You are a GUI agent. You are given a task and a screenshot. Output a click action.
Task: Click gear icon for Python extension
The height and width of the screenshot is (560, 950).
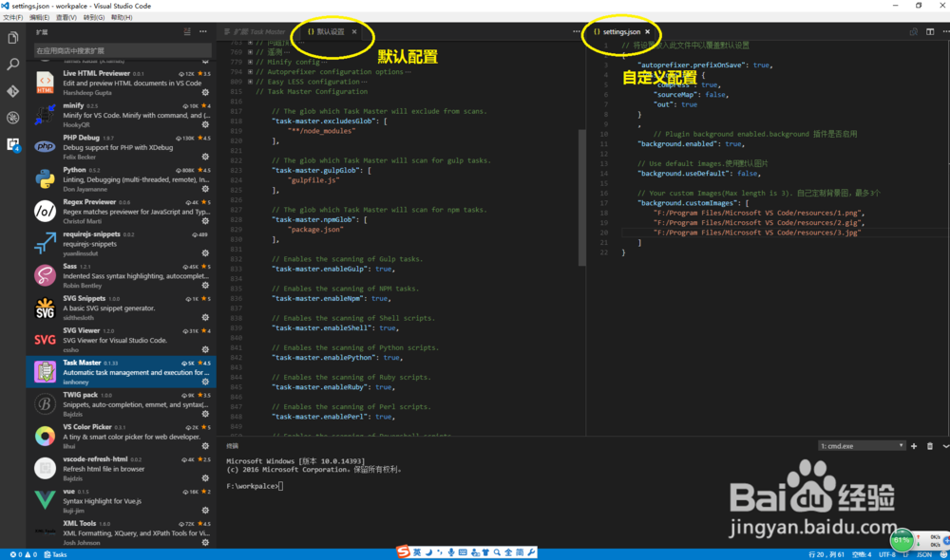(205, 189)
